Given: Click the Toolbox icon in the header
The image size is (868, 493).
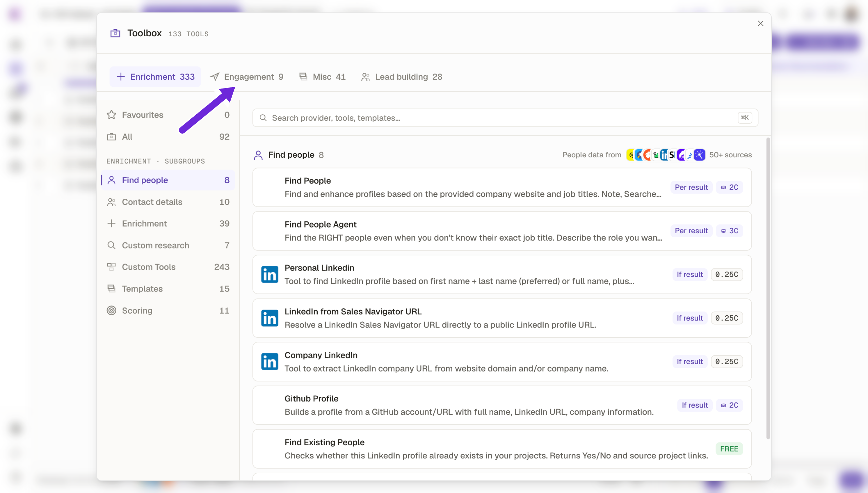Looking at the screenshot, I should tap(115, 33).
